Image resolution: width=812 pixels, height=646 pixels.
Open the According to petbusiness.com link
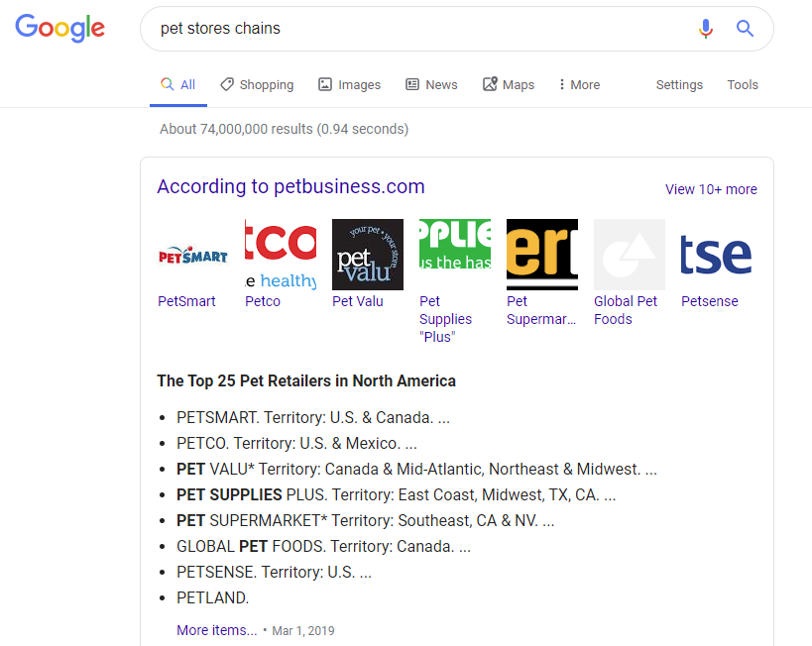(x=291, y=186)
